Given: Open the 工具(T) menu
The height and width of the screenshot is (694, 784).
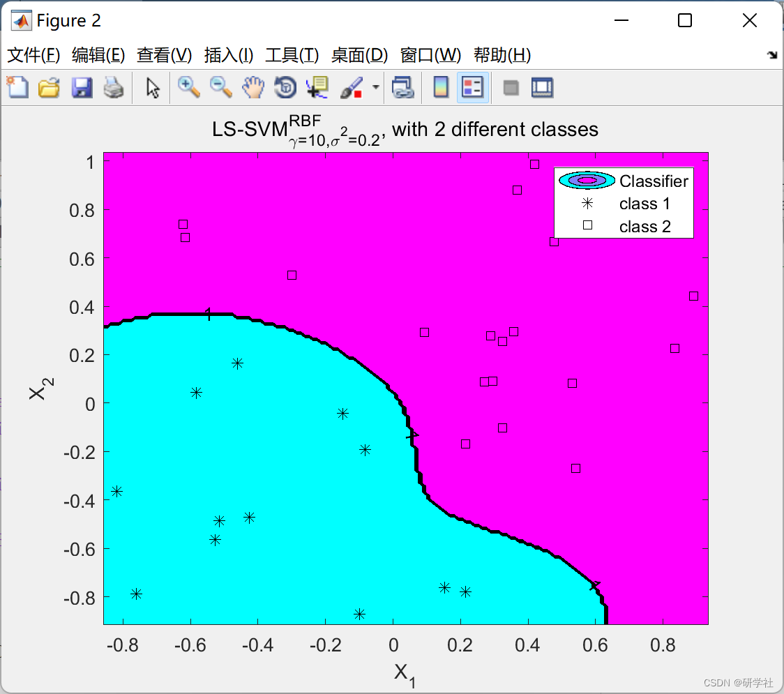Looking at the screenshot, I should coord(292,55).
